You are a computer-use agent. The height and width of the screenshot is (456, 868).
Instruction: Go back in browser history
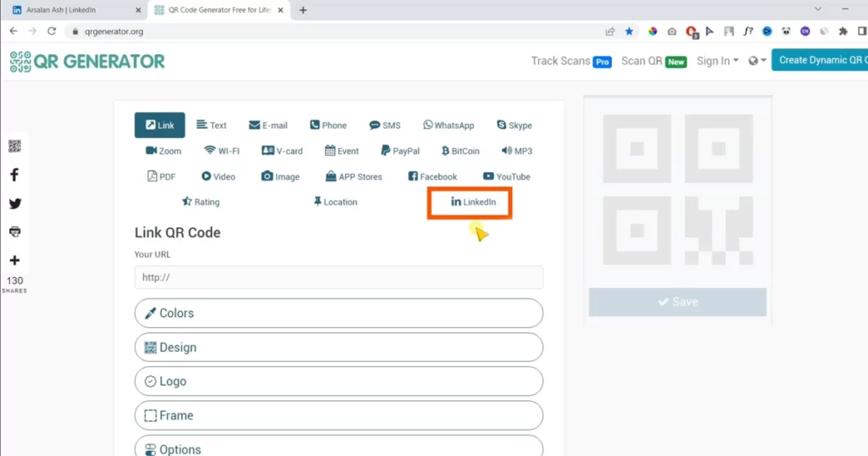click(x=14, y=31)
